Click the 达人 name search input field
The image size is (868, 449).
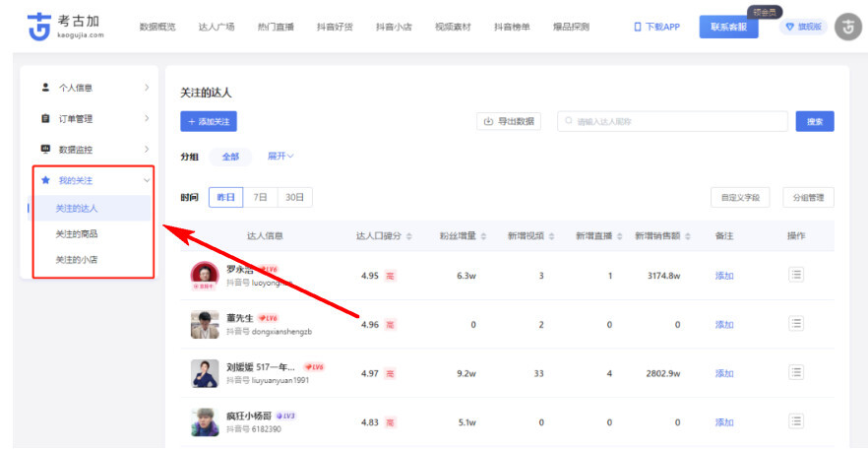click(x=673, y=121)
